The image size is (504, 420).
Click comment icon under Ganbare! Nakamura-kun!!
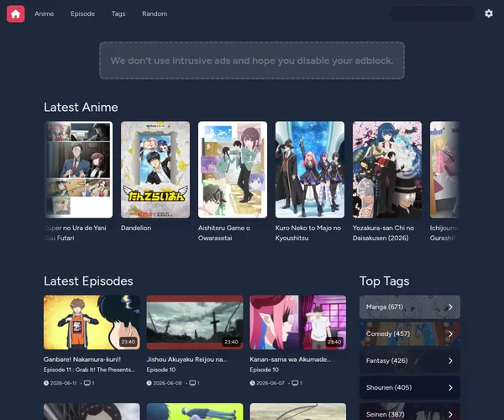point(87,383)
